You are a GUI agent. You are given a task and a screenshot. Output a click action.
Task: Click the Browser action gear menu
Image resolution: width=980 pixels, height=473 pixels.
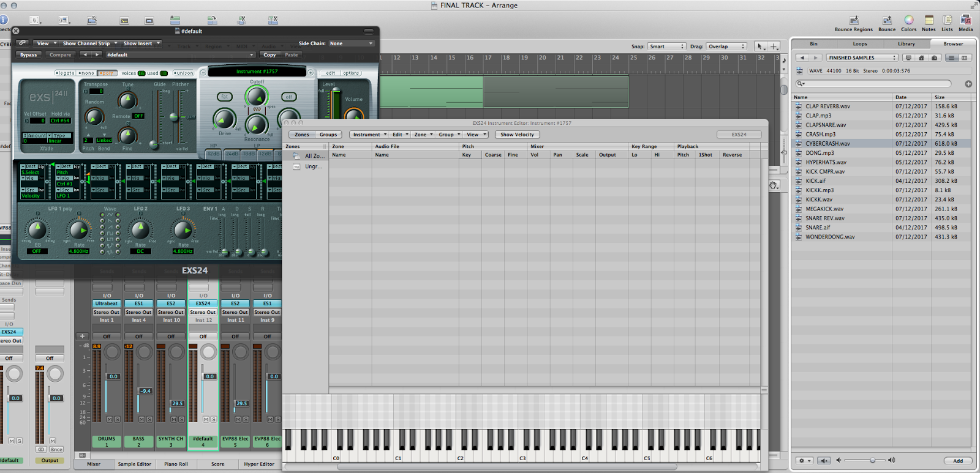805,461
